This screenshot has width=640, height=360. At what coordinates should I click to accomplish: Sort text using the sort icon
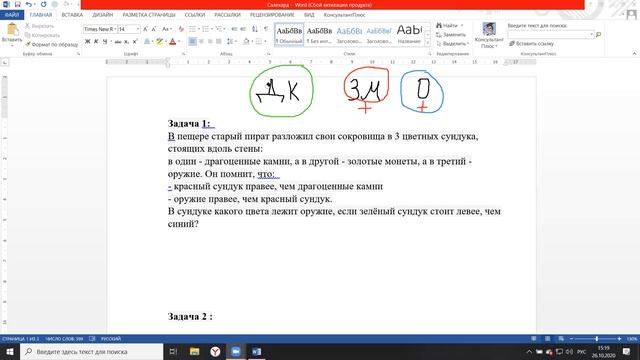point(255,29)
